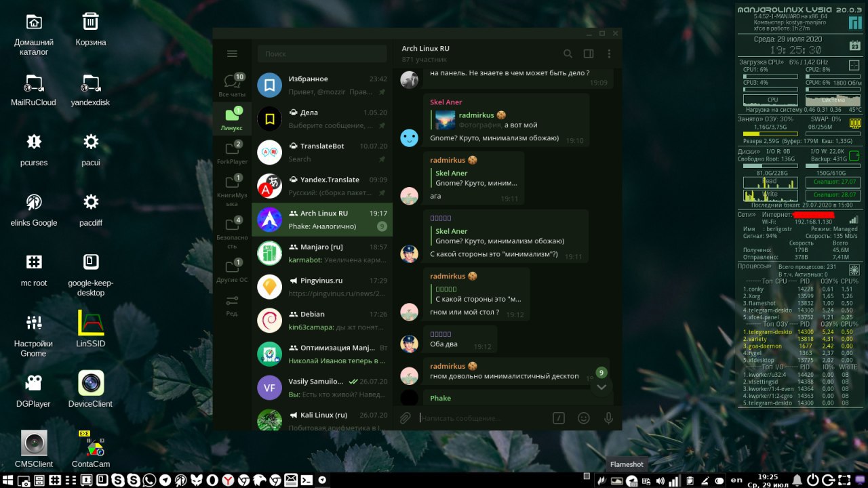Open the 'Избранное' saved messages chat
The width and height of the screenshot is (868, 488).
click(322, 85)
